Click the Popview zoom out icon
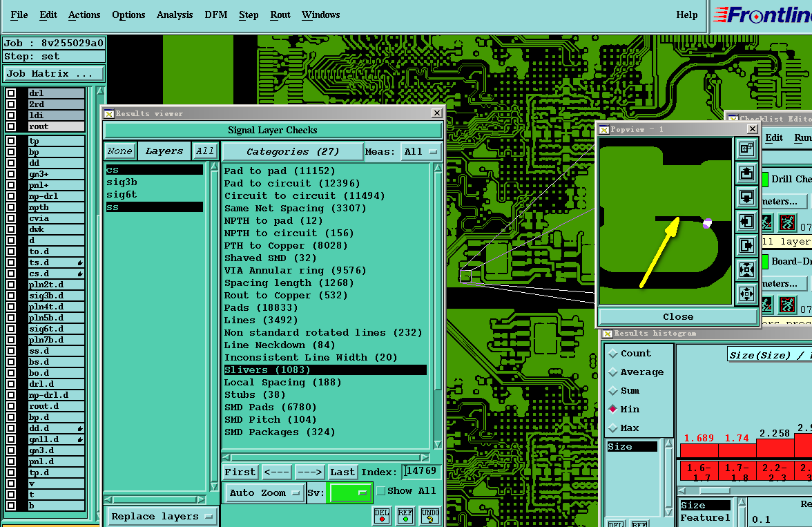The image size is (812, 527). coord(746,294)
